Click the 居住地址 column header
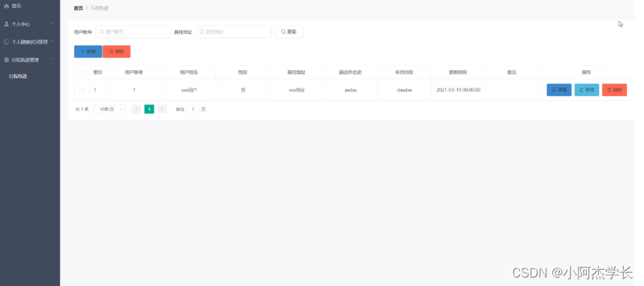The width and height of the screenshot is (644, 286). tap(296, 72)
